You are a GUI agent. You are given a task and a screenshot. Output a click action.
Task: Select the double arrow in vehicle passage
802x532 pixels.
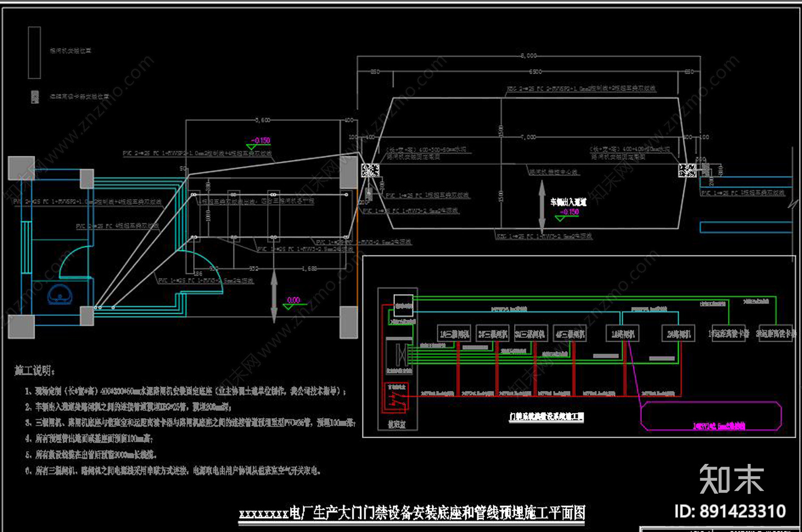pos(542,207)
